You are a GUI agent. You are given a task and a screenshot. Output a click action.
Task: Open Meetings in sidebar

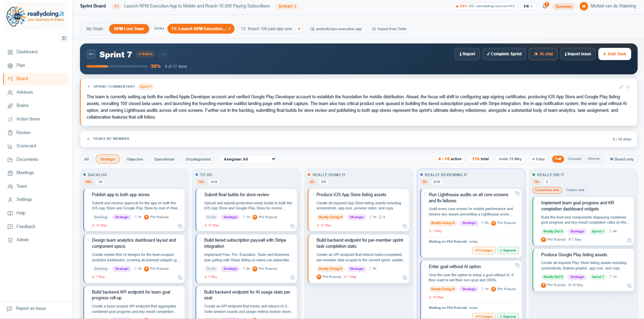36,173
